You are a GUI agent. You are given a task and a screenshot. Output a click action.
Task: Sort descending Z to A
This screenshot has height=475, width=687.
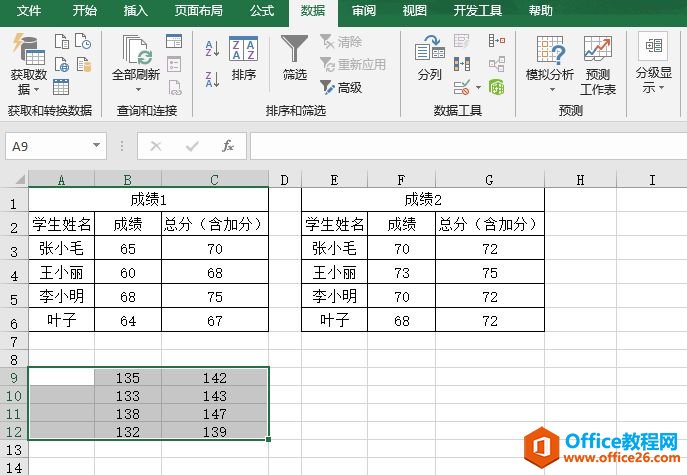point(212,80)
